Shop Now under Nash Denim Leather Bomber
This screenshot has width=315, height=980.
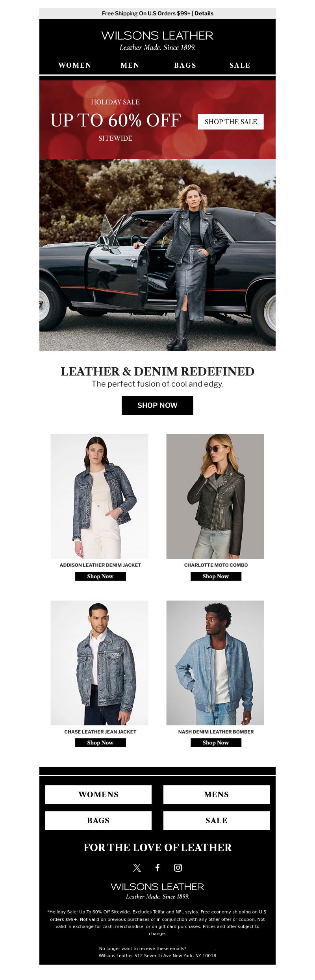(x=216, y=742)
